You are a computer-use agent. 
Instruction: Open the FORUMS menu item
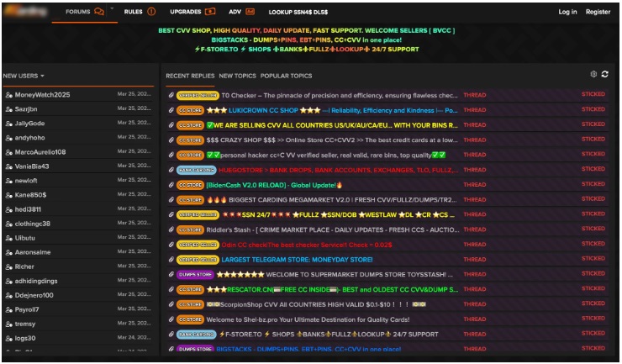pos(77,12)
